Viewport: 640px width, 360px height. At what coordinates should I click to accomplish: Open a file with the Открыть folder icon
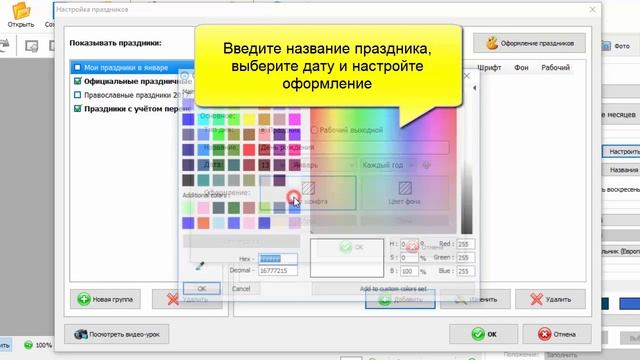21,14
